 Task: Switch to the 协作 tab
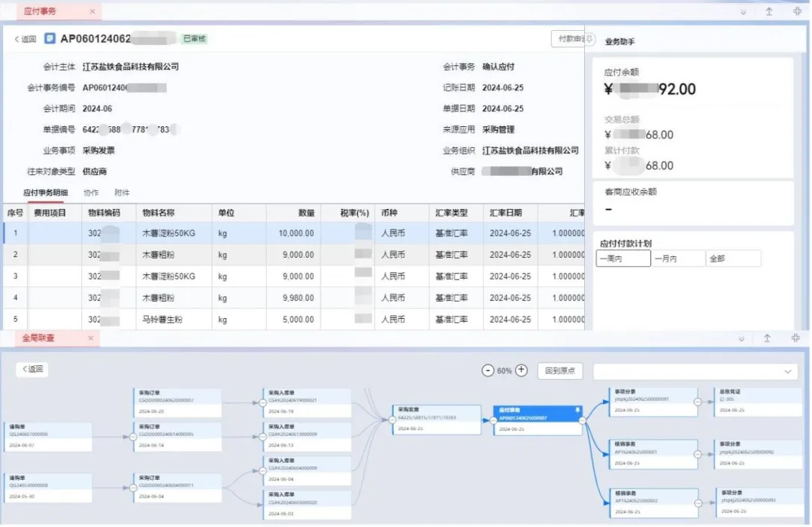(91, 193)
